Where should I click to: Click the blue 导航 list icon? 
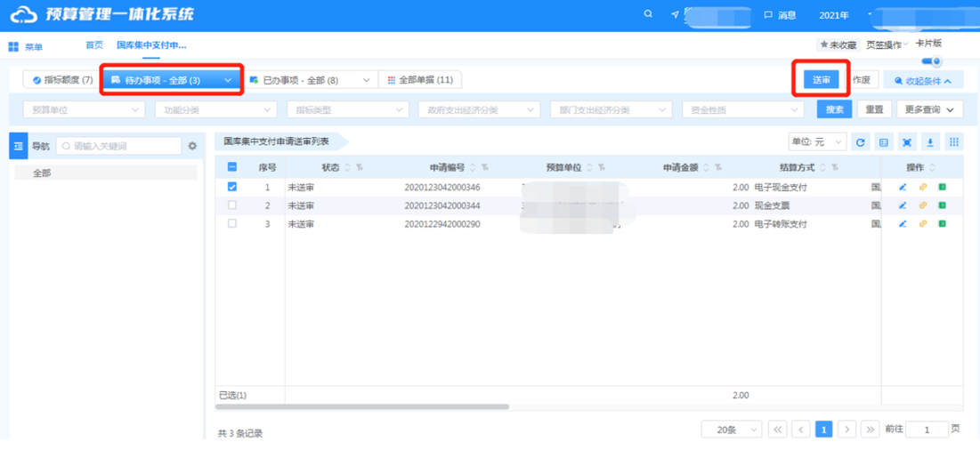[x=18, y=146]
